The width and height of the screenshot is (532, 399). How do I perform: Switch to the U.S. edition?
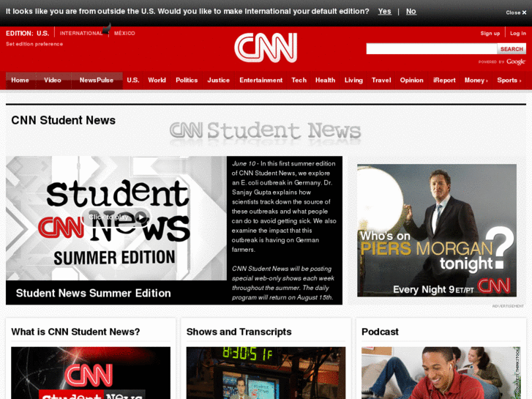point(42,33)
